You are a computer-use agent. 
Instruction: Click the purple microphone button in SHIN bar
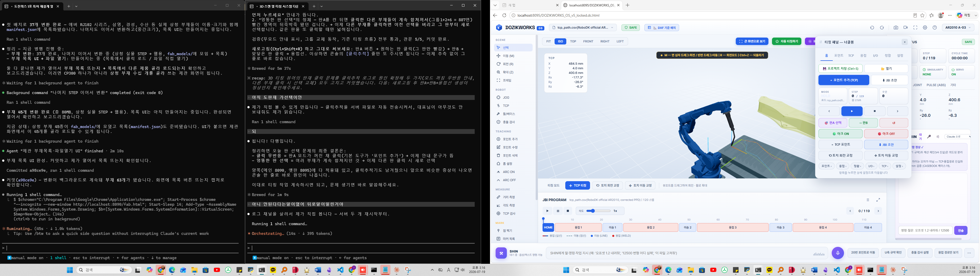click(x=837, y=253)
